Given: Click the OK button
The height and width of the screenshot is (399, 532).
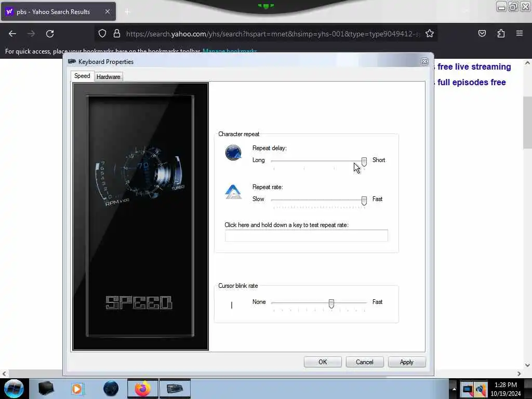Looking at the screenshot, I should [x=323, y=362].
